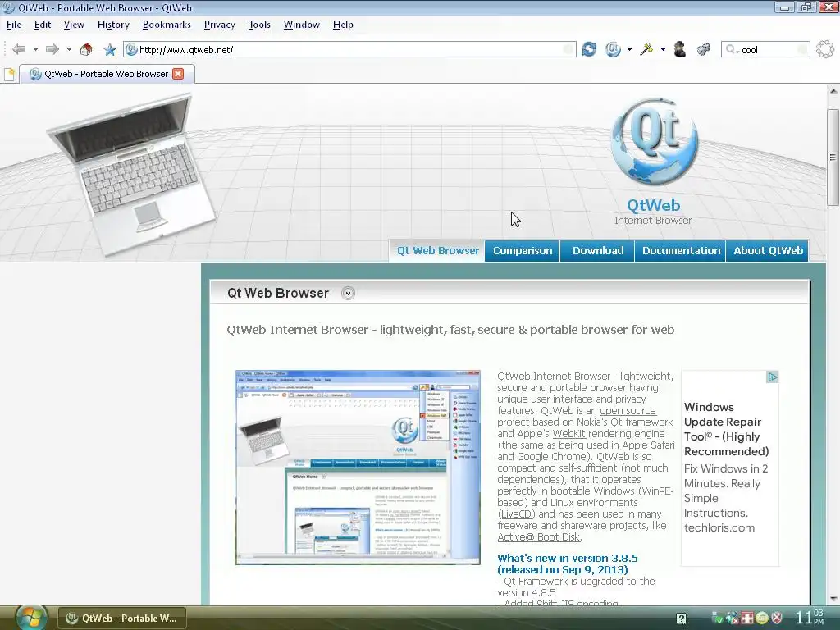Click the vertical scrollbar up arrow
This screenshot has width=840, height=630.
pyautogui.click(x=833, y=92)
